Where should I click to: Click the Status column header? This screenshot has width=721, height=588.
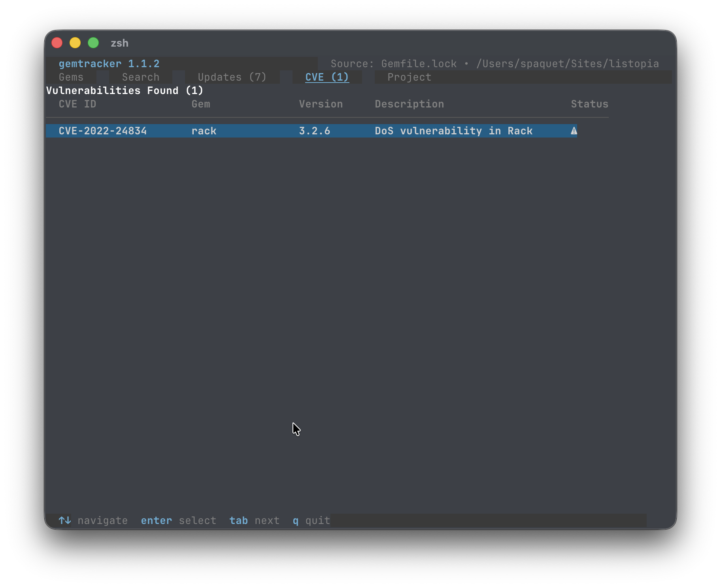589,104
